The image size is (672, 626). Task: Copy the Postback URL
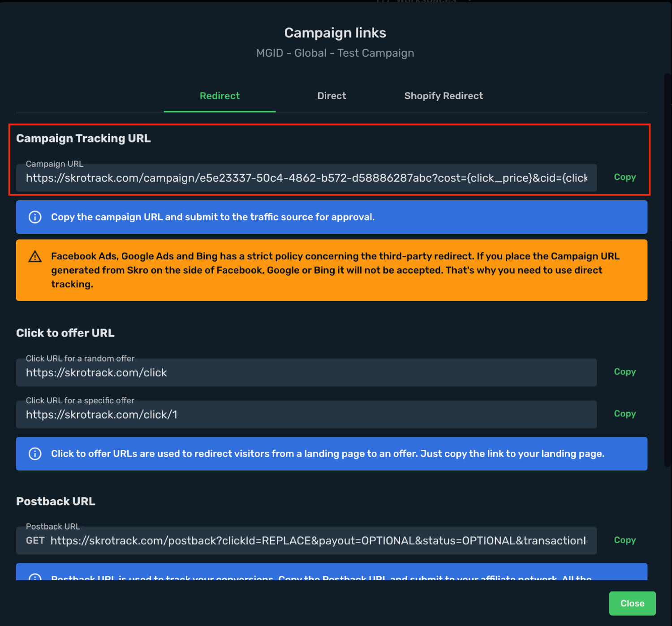click(625, 540)
